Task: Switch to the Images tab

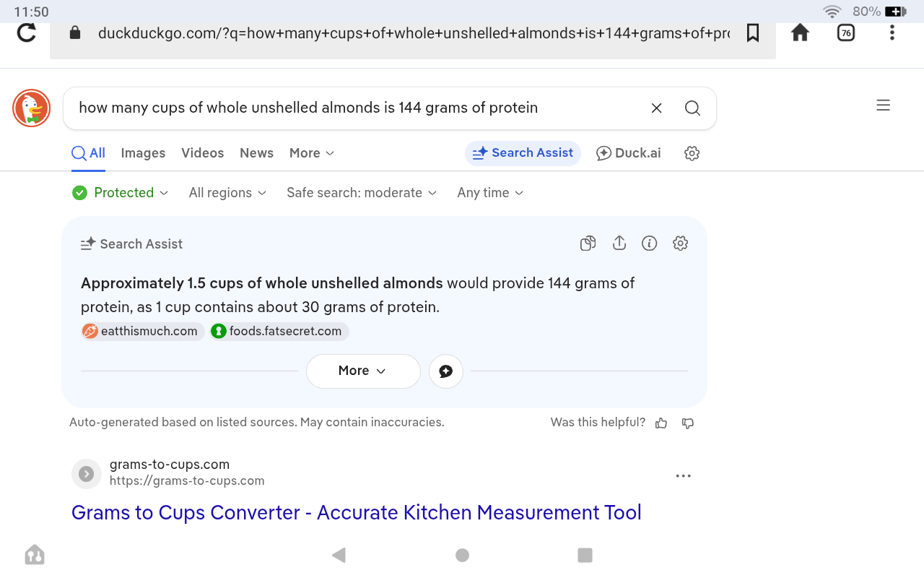Action: point(143,153)
